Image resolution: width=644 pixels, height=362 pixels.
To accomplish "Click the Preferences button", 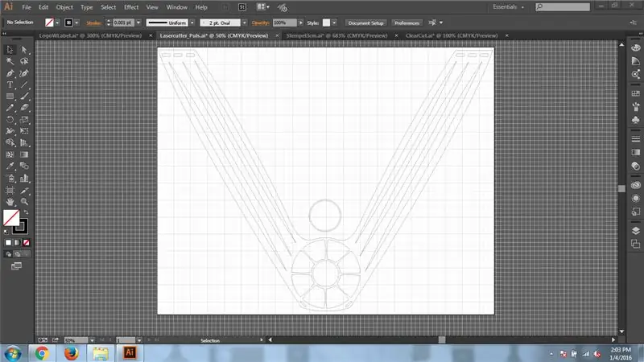I will coord(407,23).
